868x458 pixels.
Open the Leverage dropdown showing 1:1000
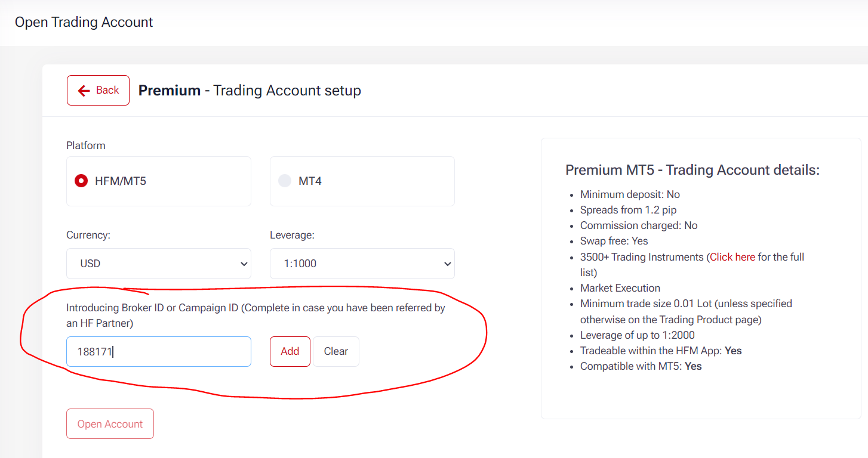point(362,264)
